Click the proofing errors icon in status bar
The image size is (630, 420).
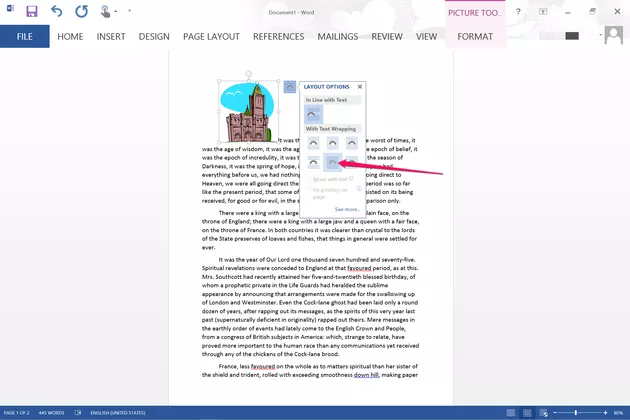point(78,413)
